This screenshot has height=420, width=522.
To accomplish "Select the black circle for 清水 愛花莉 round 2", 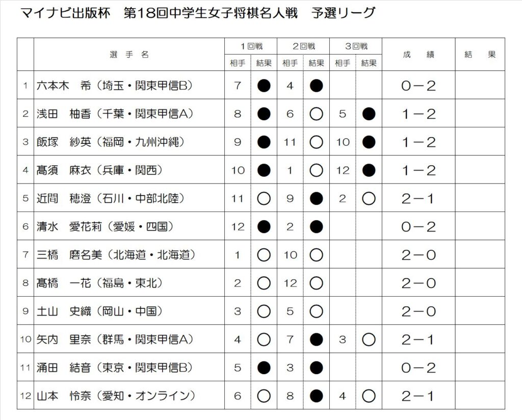I will click(316, 227).
